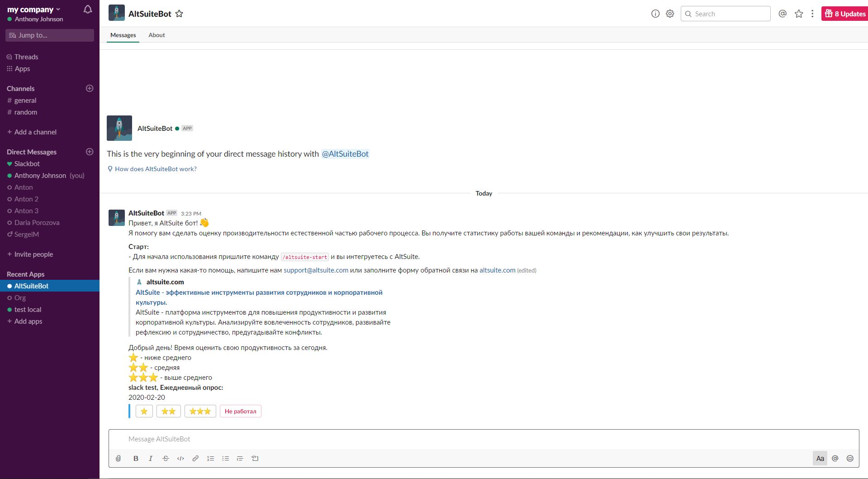Attach a file with the paperclip icon

tap(119, 458)
